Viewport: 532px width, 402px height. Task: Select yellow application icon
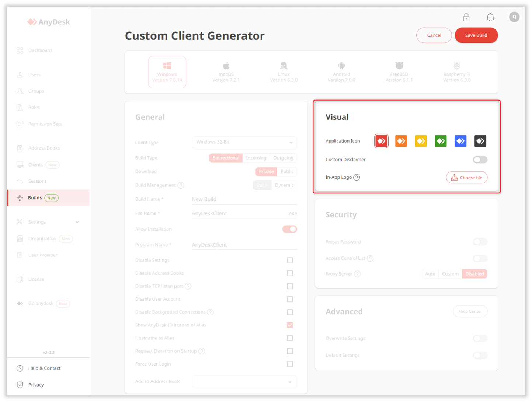click(x=421, y=141)
